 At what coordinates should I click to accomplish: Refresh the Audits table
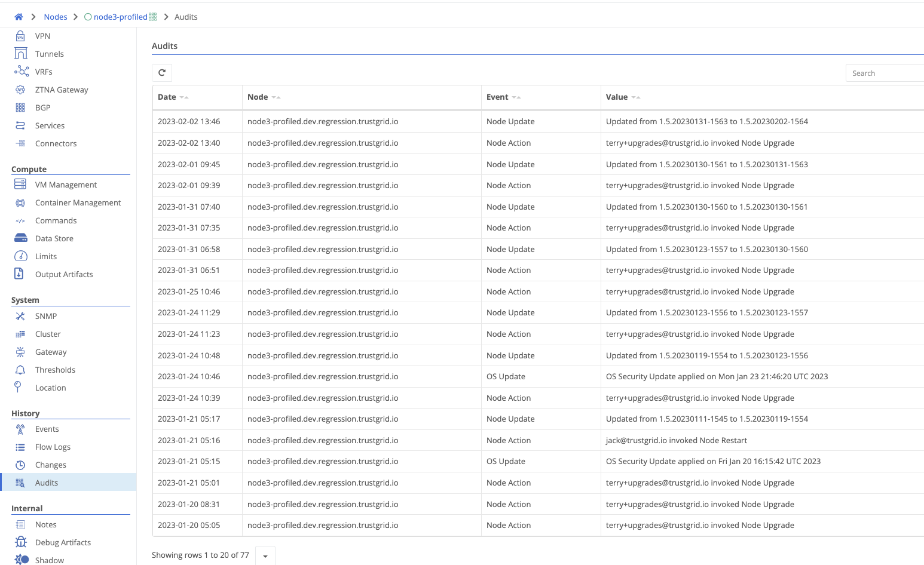pyautogui.click(x=162, y=73)
